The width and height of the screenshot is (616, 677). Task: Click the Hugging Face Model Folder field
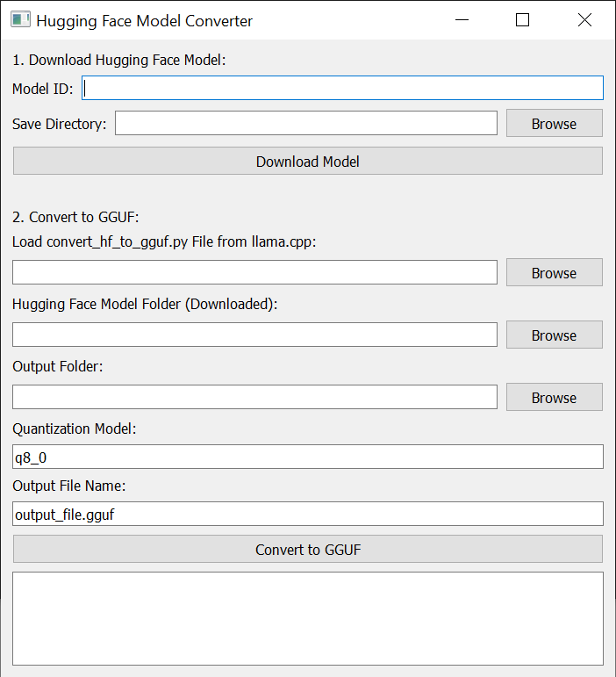(254, 335)
